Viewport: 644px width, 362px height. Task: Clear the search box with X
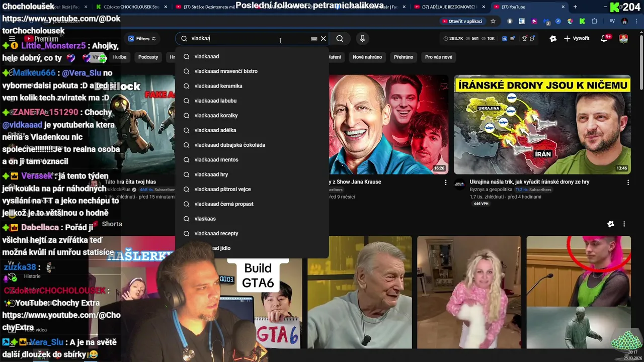[x=324, y=39]
